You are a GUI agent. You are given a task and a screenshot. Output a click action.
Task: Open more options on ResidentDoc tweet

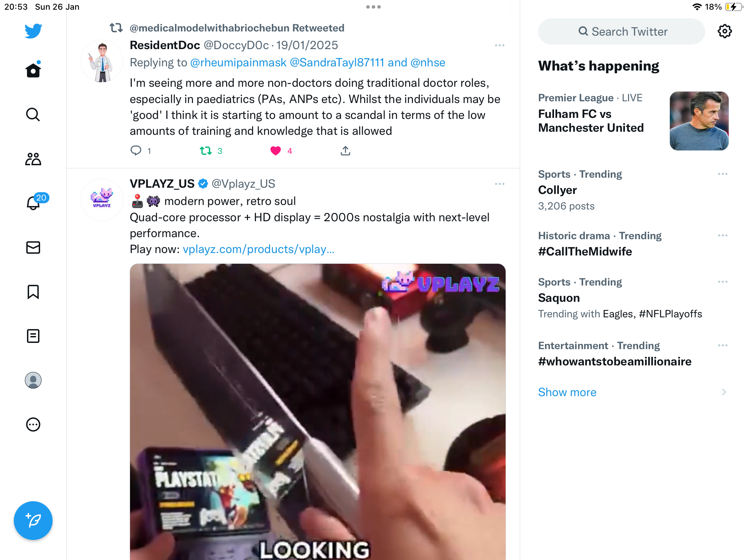pyautogui.click(x=500, y=45)
